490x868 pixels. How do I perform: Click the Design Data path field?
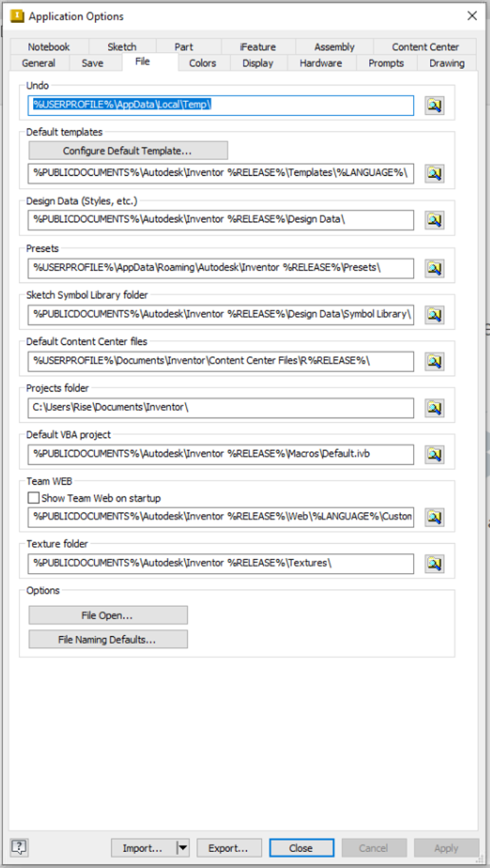tap(221, 220)
